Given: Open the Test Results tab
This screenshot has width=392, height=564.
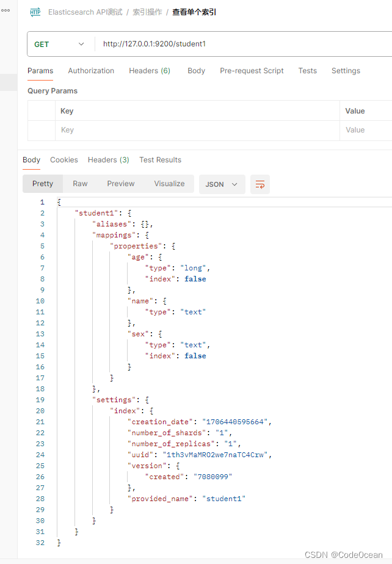Looking at the screenshot, I should (160, 160).
